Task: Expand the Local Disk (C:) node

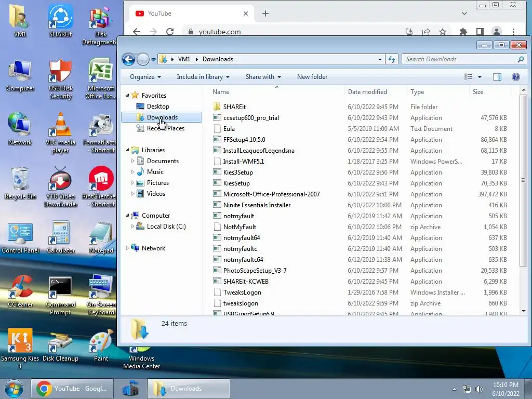Action: tap(132, 227)
